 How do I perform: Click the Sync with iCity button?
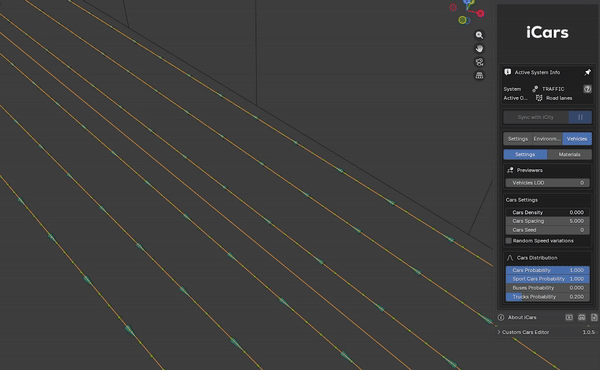coord(536,117)
